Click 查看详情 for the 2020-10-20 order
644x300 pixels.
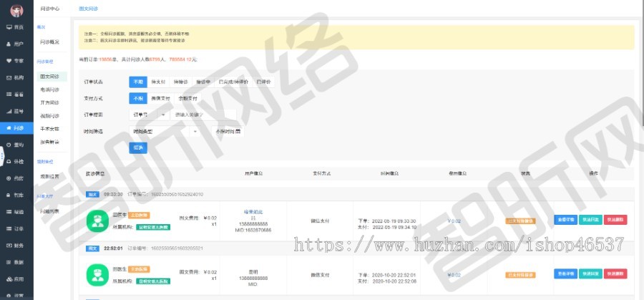tap(565, 274)
